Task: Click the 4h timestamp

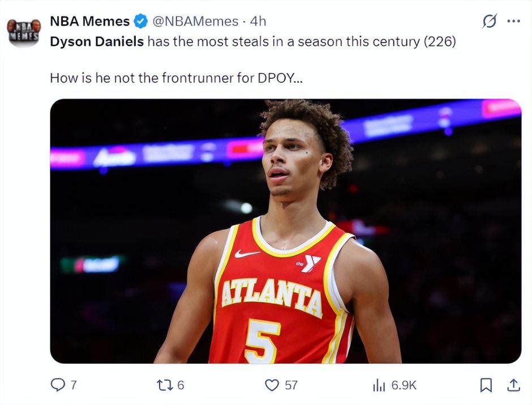Action: click(x=258, y=22)
